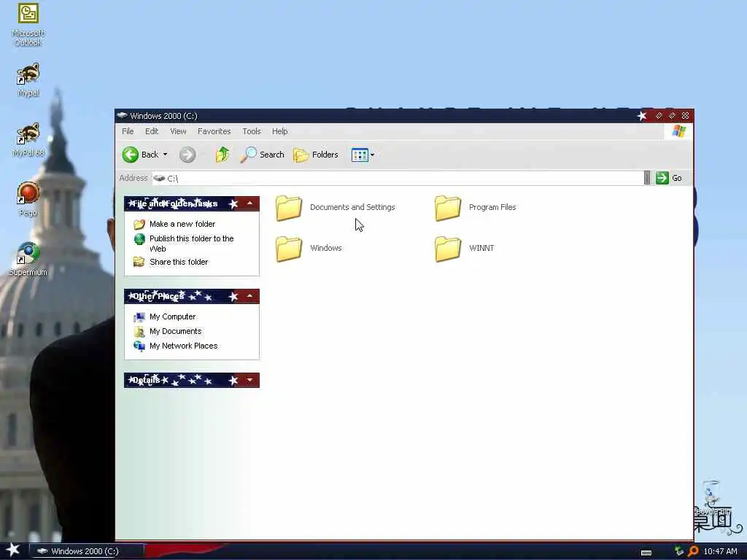Click Publish this folder to the Web

(192, 244)
